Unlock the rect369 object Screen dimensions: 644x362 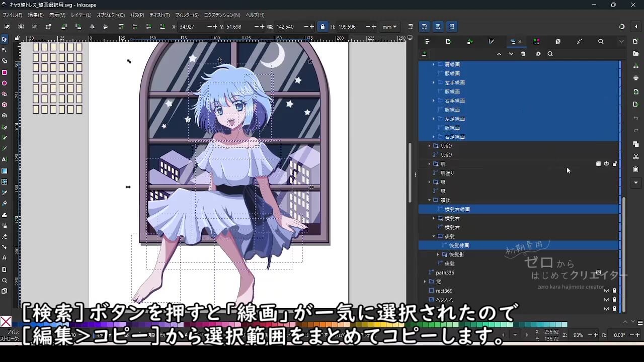pos(614,291)
